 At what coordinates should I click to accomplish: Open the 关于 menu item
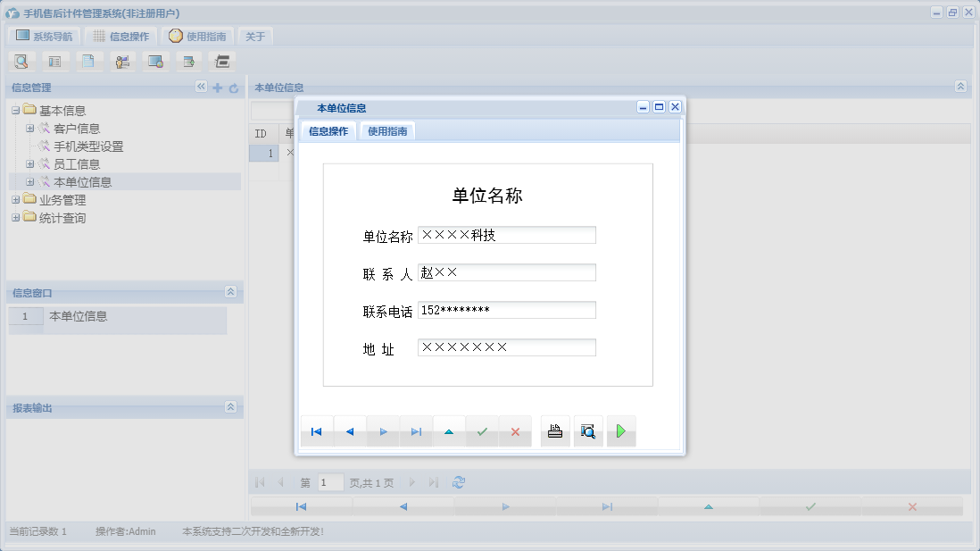tap(255, 36)
